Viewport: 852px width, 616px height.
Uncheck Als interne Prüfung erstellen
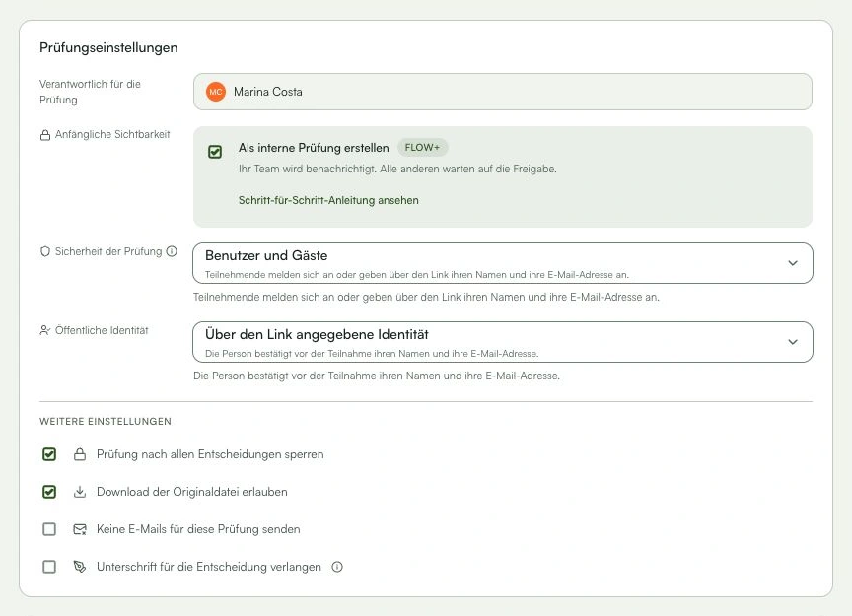pyautogui.click(x=215, y=152)
